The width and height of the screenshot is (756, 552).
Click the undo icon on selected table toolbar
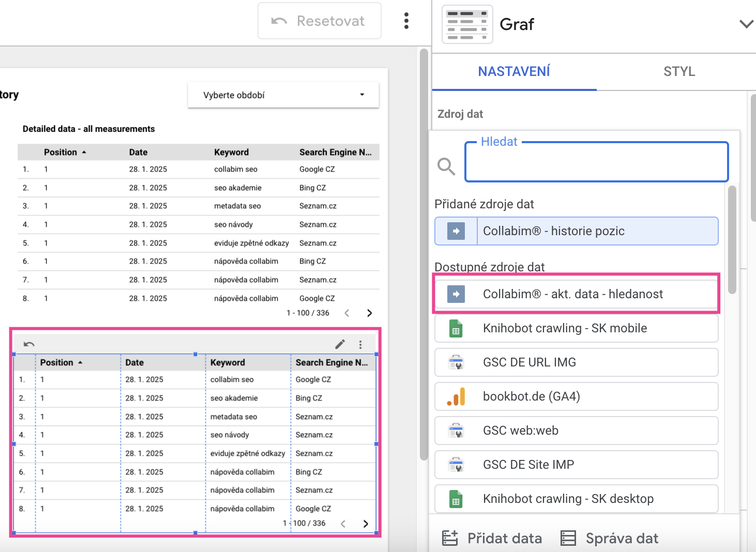[29, 344]
